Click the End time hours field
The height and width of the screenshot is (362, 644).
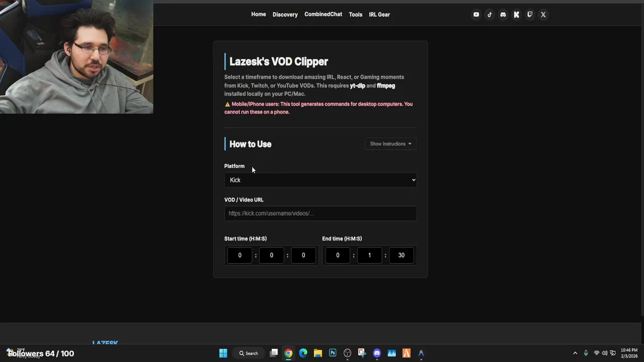pos(338,255)
